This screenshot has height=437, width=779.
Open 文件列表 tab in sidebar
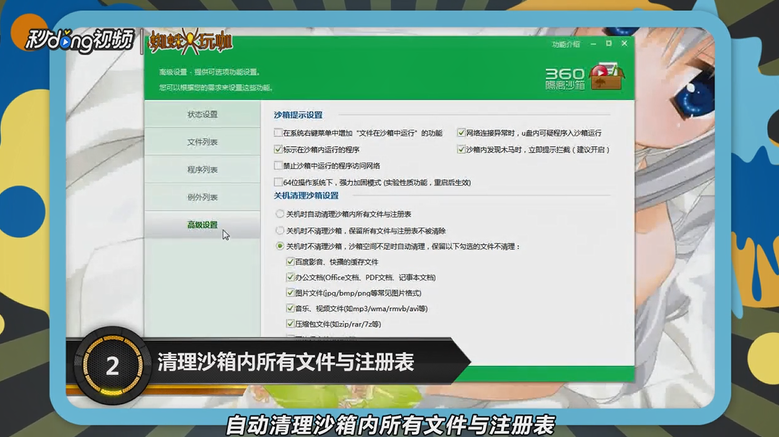(x=202, y=142)
